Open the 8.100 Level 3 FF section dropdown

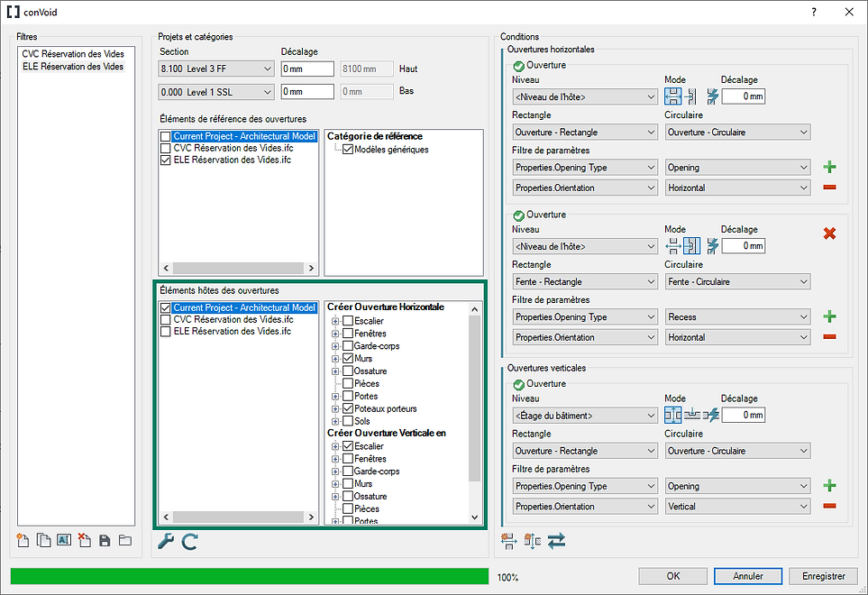216,69
